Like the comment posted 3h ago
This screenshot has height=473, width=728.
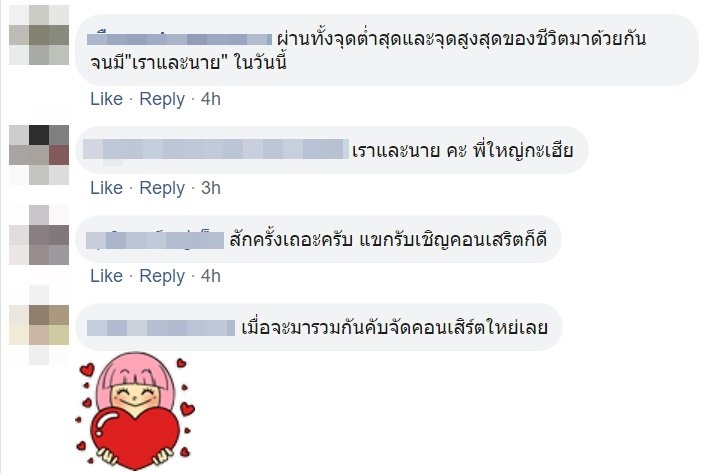[106, 188]
